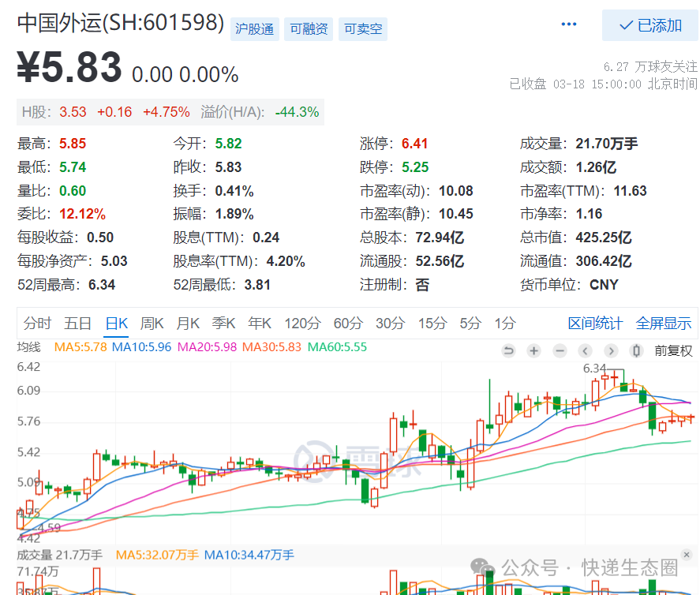Switch to 5分 chart
The height and width of the screenshot is (595, 700).
[470, 324]
